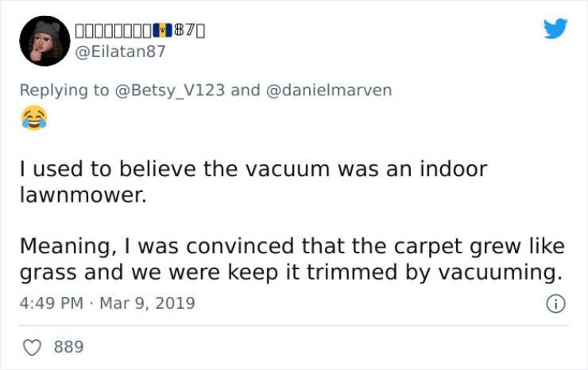
Task: Click the tweet line starting "I used to believe"
Action: pyautogui.click(x=253, y=169)
